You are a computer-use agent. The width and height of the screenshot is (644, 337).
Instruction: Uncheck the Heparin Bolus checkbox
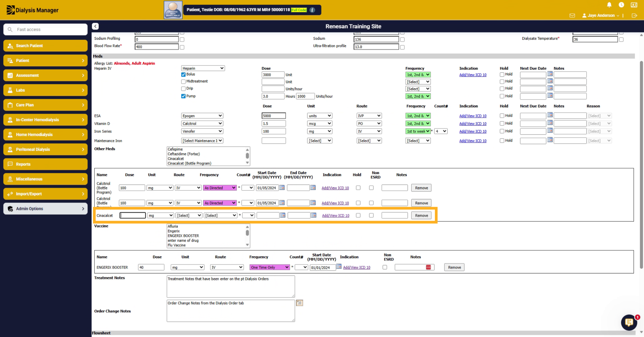coord(183,75)
